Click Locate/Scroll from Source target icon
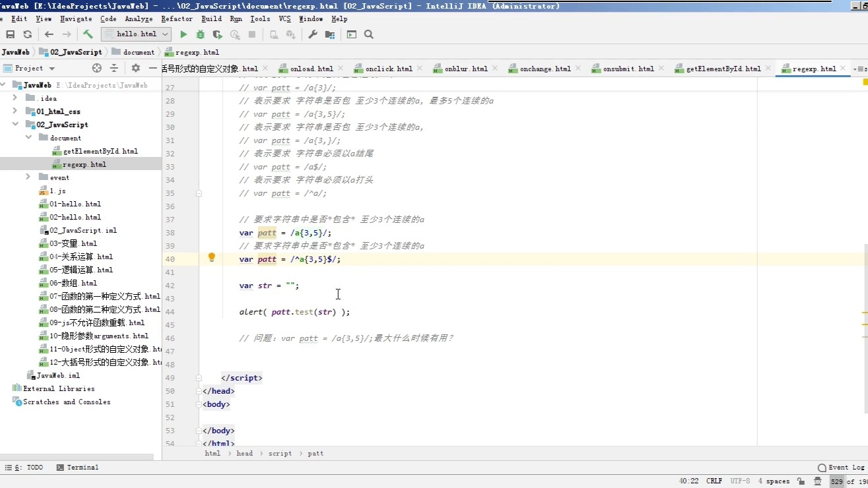The height and width of the screenshot is (488, 868). coord(97,68)
